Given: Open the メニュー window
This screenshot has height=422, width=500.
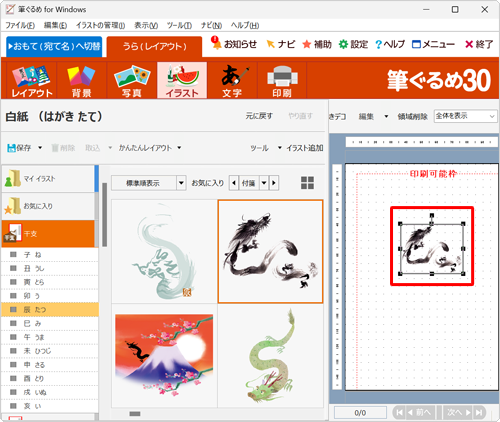Looking at the screenshot, I should pyautogui.click(x=433, y=44).
